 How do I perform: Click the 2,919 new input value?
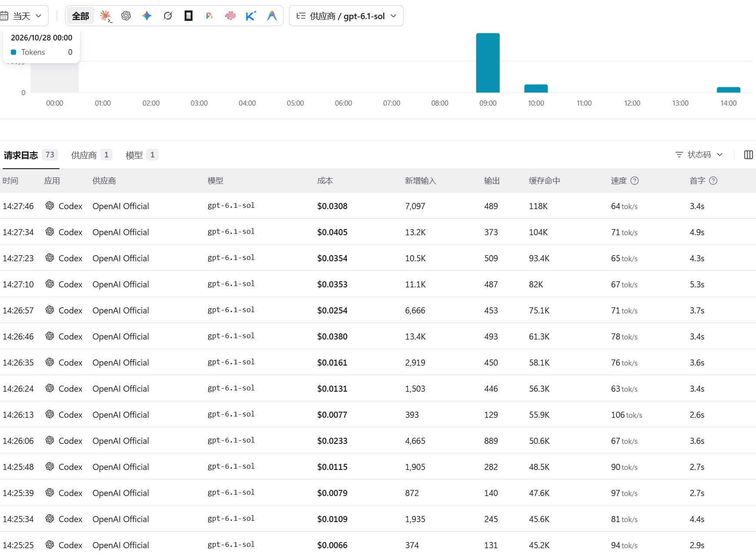pyautogui.click(x=415, y=363)
